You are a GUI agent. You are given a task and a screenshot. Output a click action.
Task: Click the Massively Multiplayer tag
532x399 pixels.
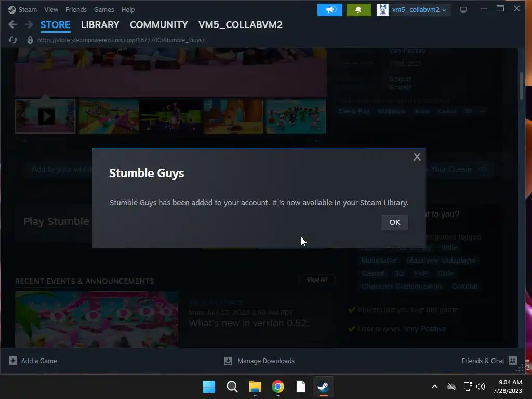point(441,260)
